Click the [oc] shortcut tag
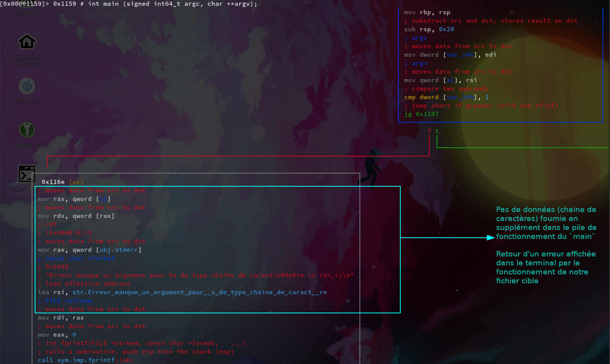This screenshot has width=610, height=364. point(76,182)
